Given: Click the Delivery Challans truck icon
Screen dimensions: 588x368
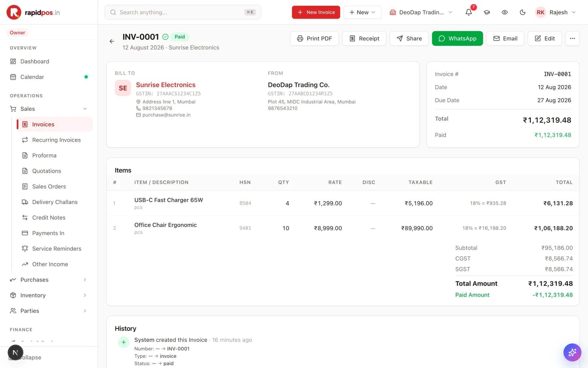Looking at the screenshot, I should pos(25,202).
